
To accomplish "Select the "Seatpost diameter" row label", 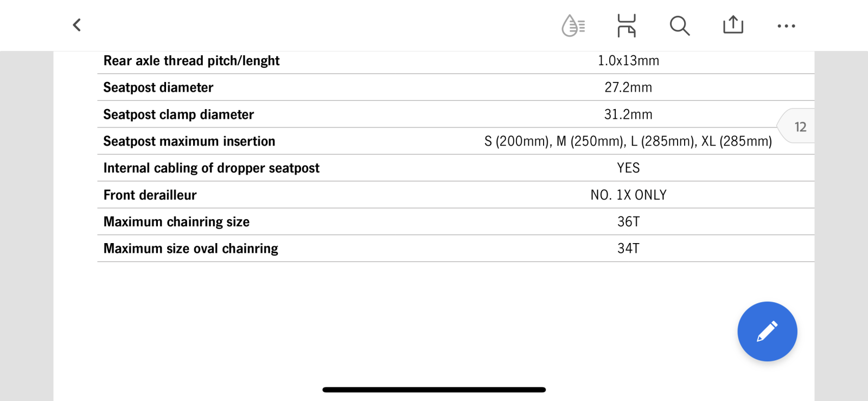I will tap(158, 87).
